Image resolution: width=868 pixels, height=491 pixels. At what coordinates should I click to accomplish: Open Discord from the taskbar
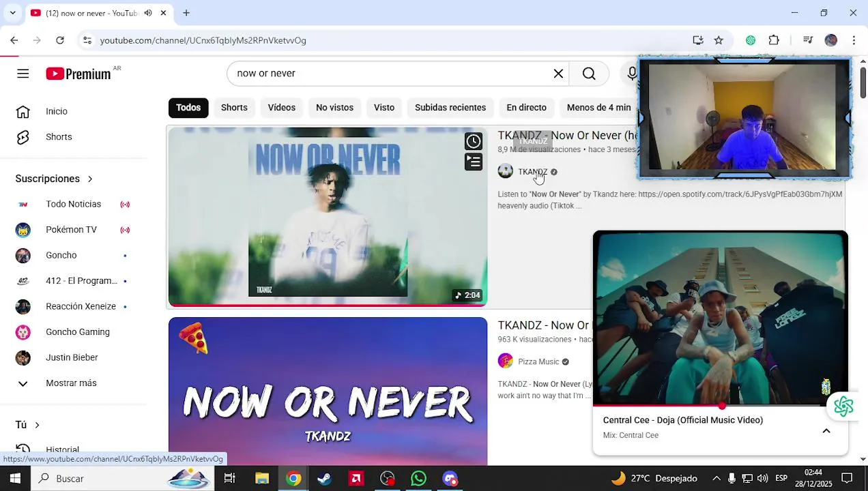coord(450,479)
